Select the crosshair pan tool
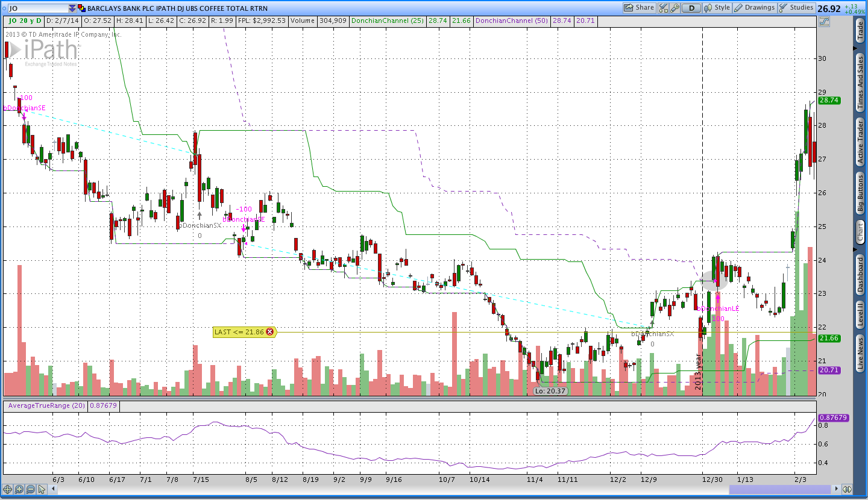This screenshot has width=868, height=500. click(x=8, y=489)
